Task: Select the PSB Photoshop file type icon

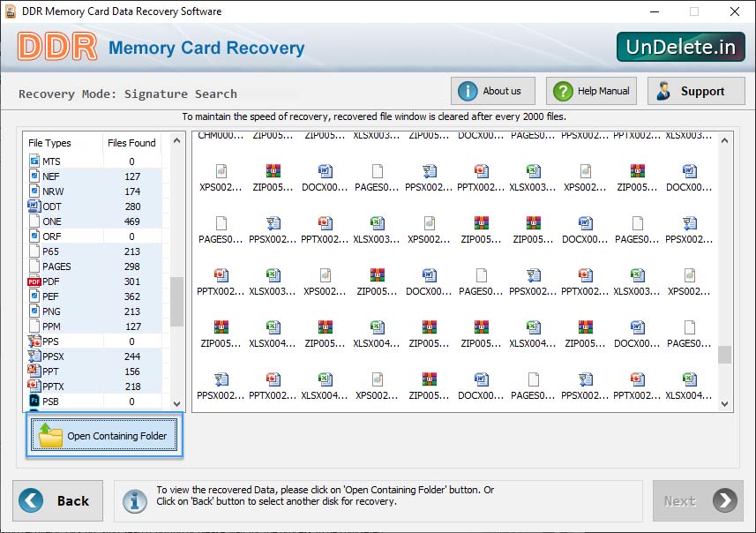Action: pyautogui.click(x=34, y=401)
